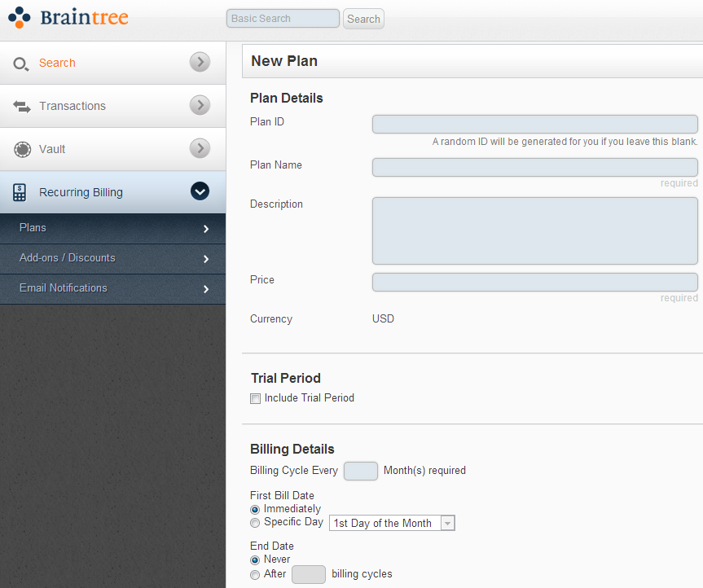This screenshot has height=588, width=703.
Task: Go to Add-ons / Discounts submenu
Action: (x=112, y=259)
